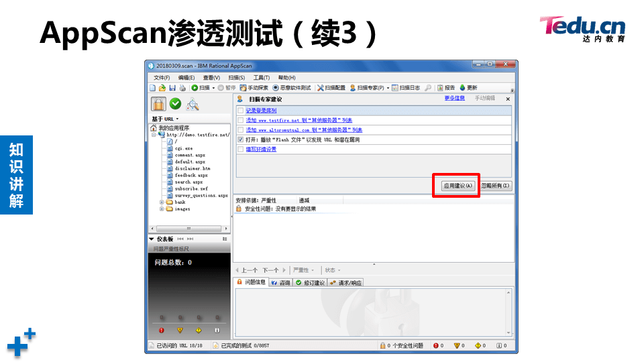This screenshot has width=644, height=362.
Task: Open the 文件(F) menu
Action: 162,78
